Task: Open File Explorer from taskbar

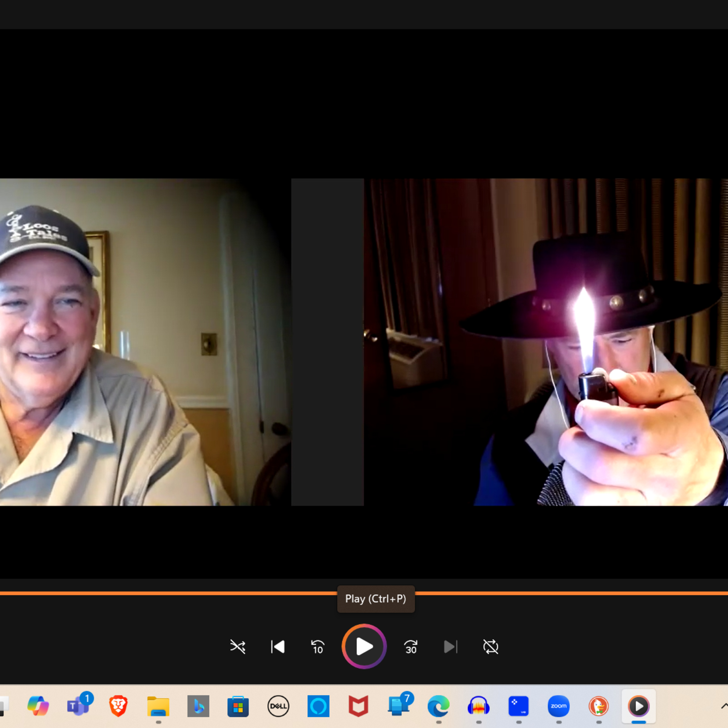Action: tap(158, 706)
